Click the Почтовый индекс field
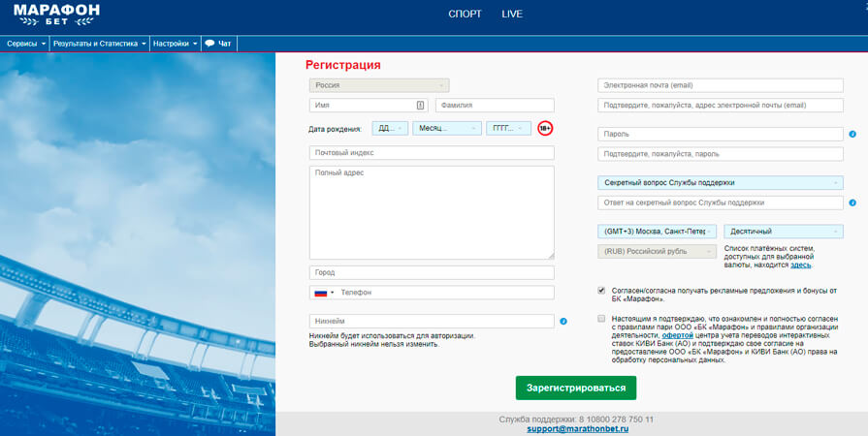Viewport: 868px width, 436px height. tap(432, 153)
